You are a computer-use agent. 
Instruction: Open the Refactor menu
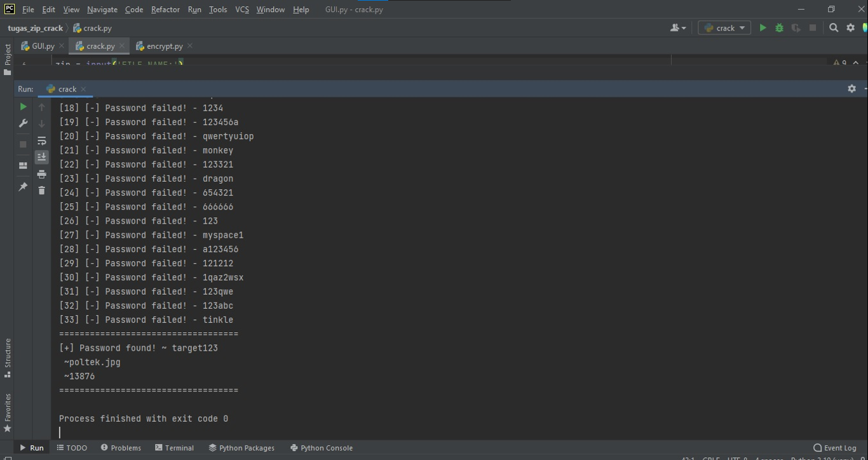(165, 10)
